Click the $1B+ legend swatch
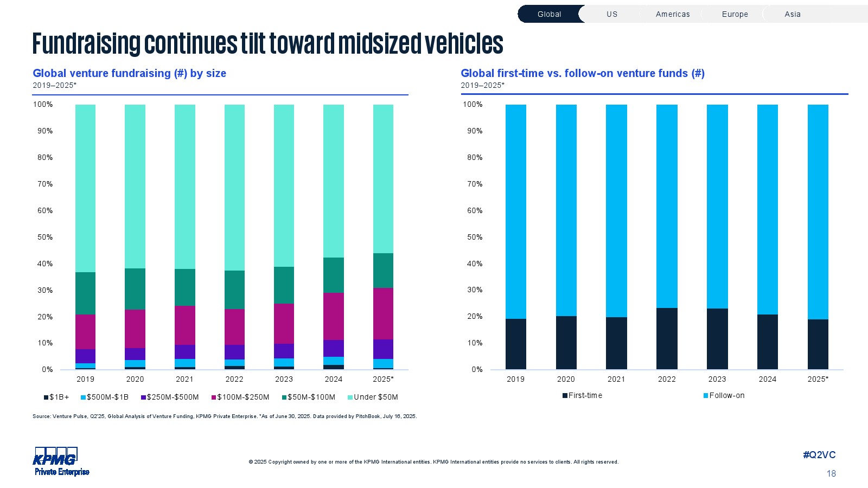Screen dimensions: 868x488 click(46, 397)
